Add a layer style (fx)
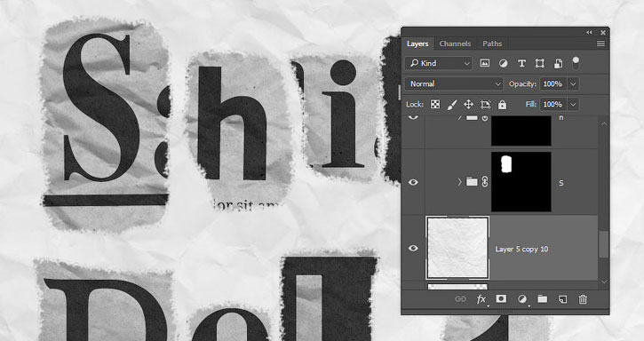The width and height of the screenshot is (644, 341). pos(481,299)
